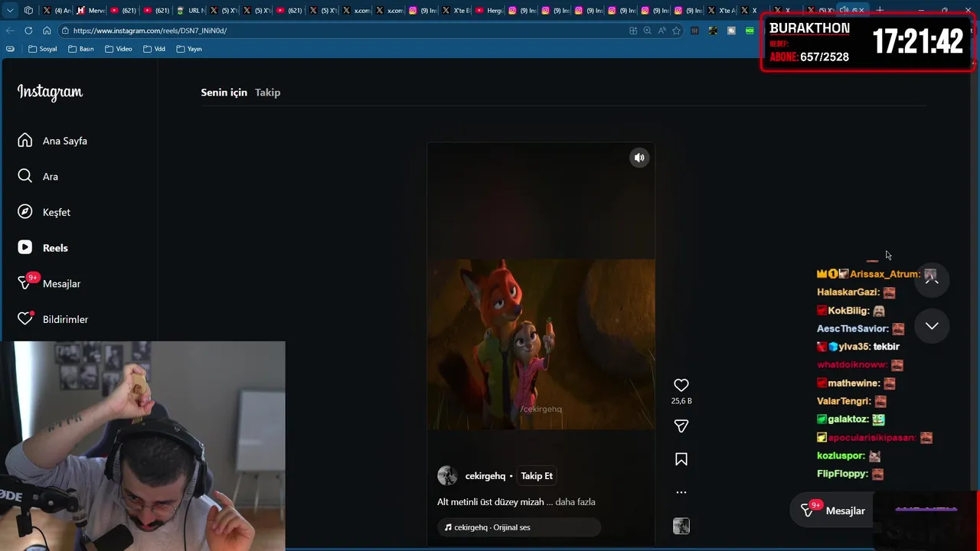Click chat username kozluspor

click(840, 455)
